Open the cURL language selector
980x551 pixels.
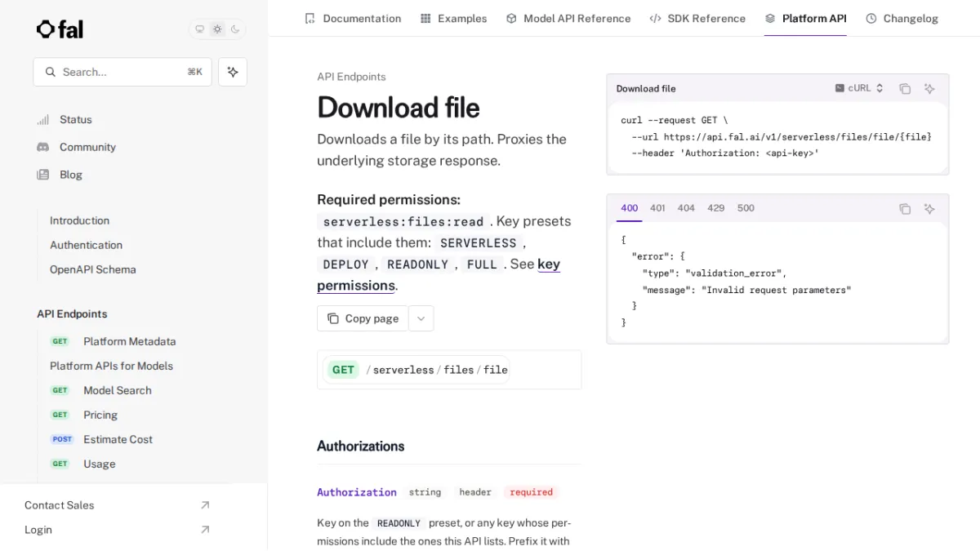pos(859,88)
